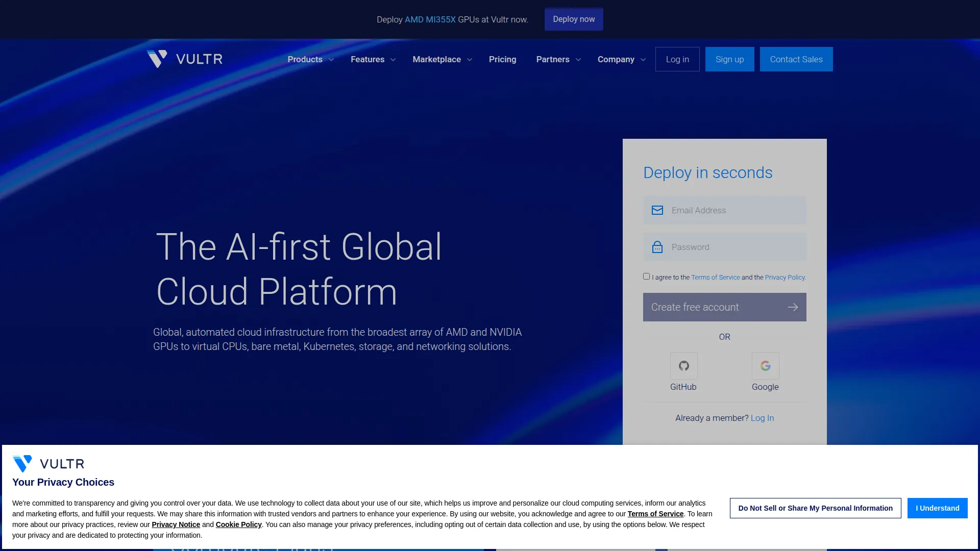This screenshot has height=551, width=980.
Task: Sign up with Google icon
Action: (x=765, y=366)
